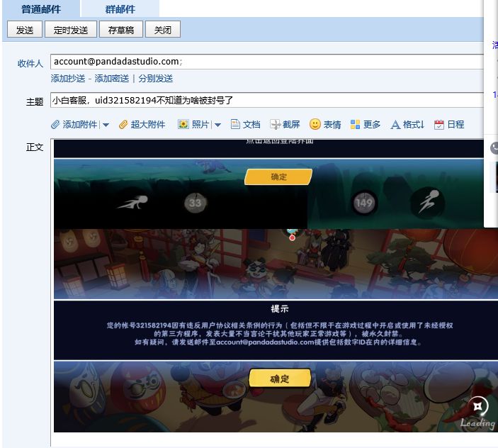Toggle 分别发送 separate sending option
This screenshot has height=448, width=498.
click(x=155, y=79)
